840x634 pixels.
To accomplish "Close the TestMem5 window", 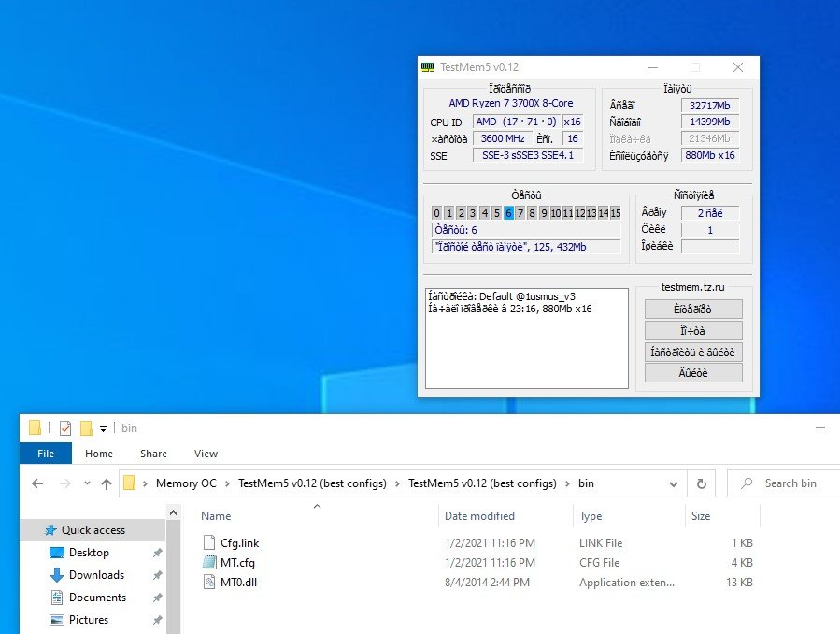I will coord(737,67).
